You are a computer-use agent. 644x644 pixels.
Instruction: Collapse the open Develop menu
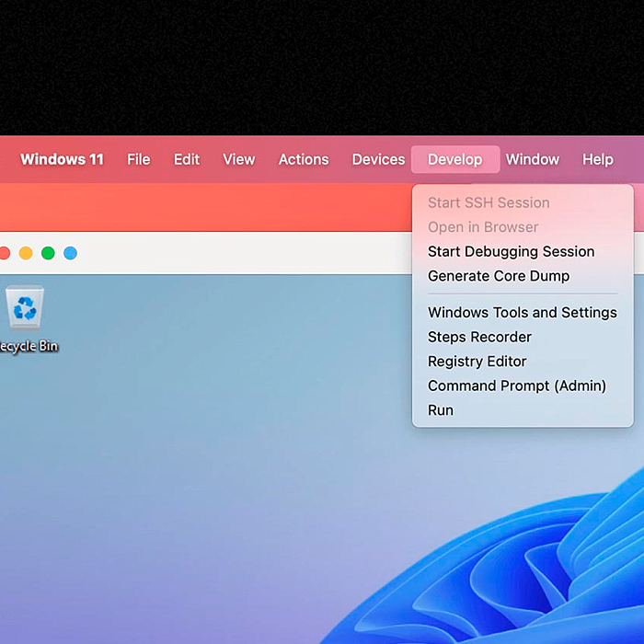click(x=454, y=159)
